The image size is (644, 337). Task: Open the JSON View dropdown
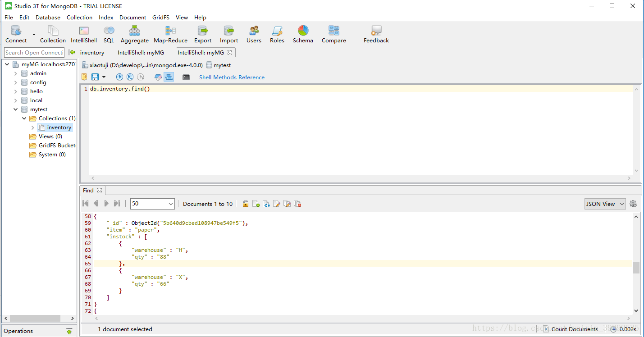(605, 204)
